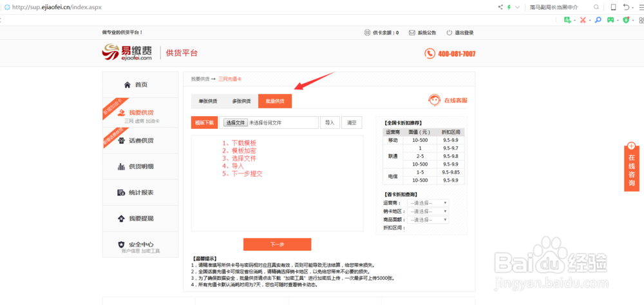
Task: Click the share icon in the address bar
Action: tap(500, 7)
